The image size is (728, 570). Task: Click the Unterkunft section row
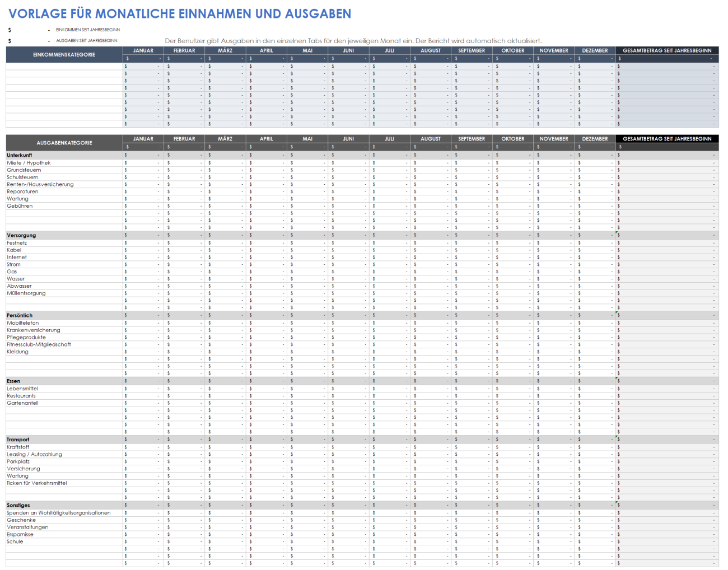20,155
